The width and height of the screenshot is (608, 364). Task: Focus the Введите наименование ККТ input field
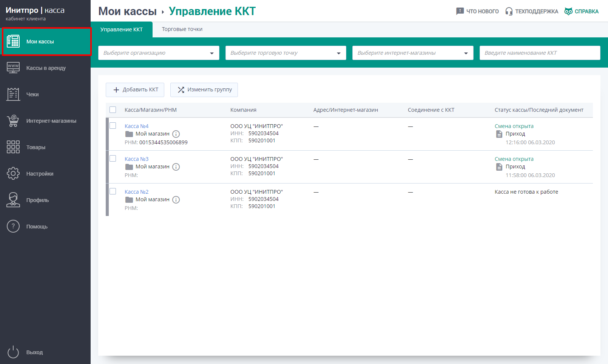click(540, 53)
